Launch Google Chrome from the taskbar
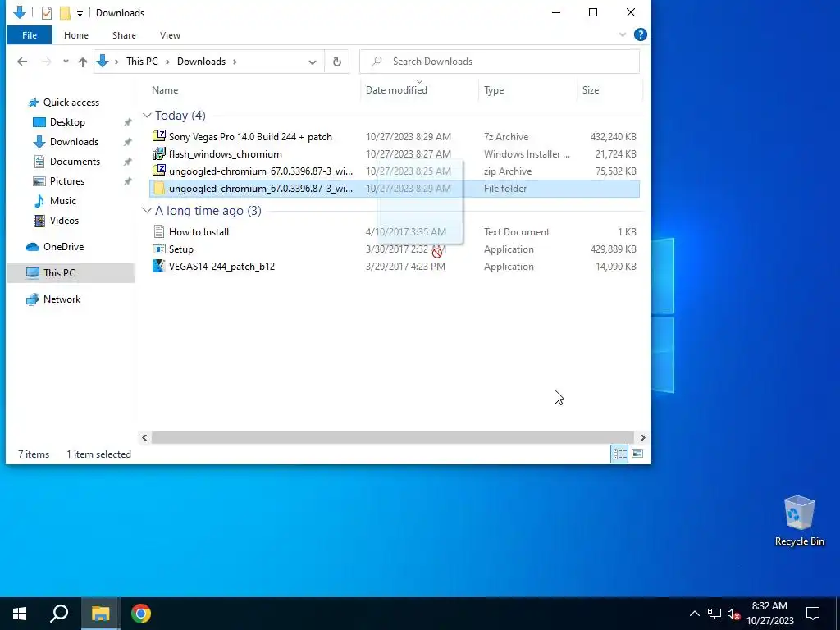Viewport: 840px width, 630px height. [141, 614]
